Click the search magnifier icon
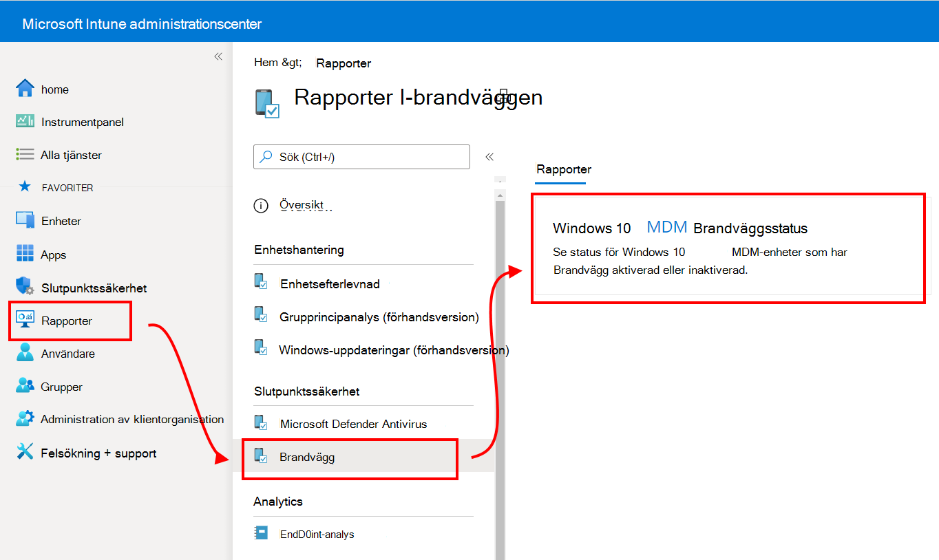This screenshot has height=560, width=939. point(265,157)
